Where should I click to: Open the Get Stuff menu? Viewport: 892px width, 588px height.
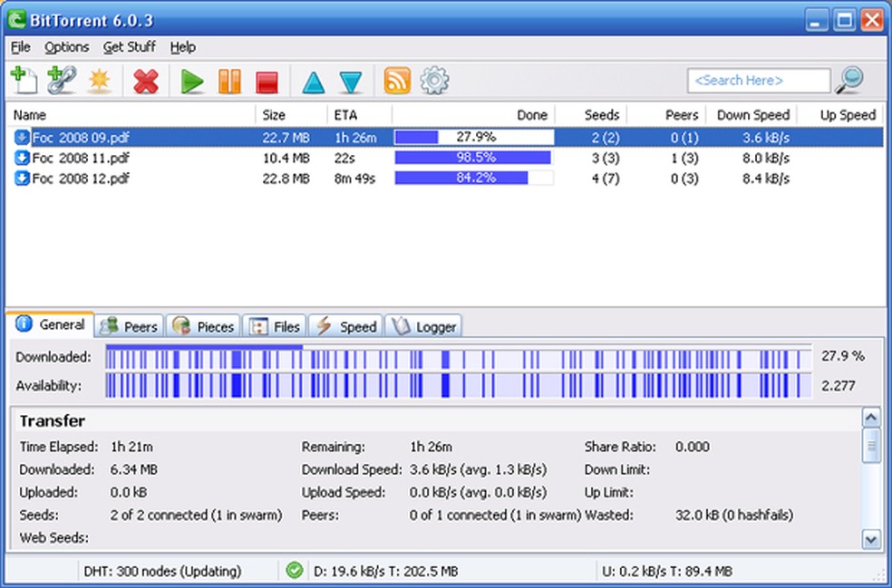(129, 47)
